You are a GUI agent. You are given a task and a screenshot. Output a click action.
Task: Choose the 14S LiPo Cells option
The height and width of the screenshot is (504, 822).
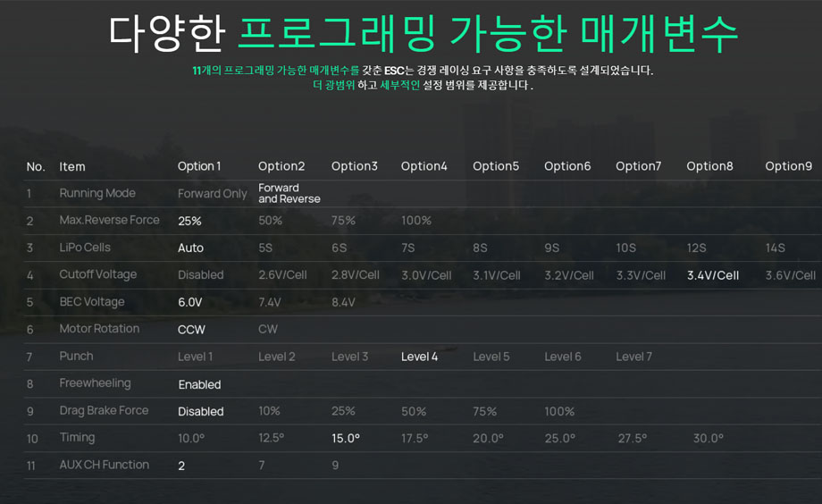coord(775,248)
